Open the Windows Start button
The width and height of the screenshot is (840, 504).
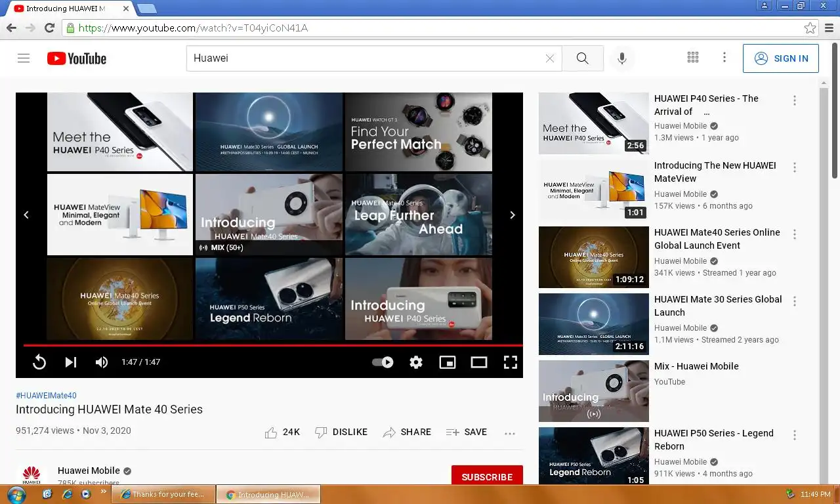[x=16, y=494]
